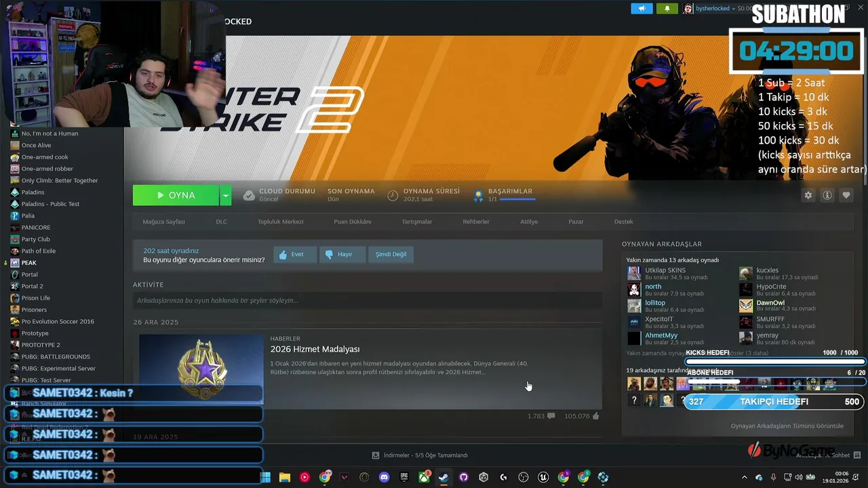Open friend Utkilap SKINS profile
This screenshot has height=488, width=868.
[665, 270]
